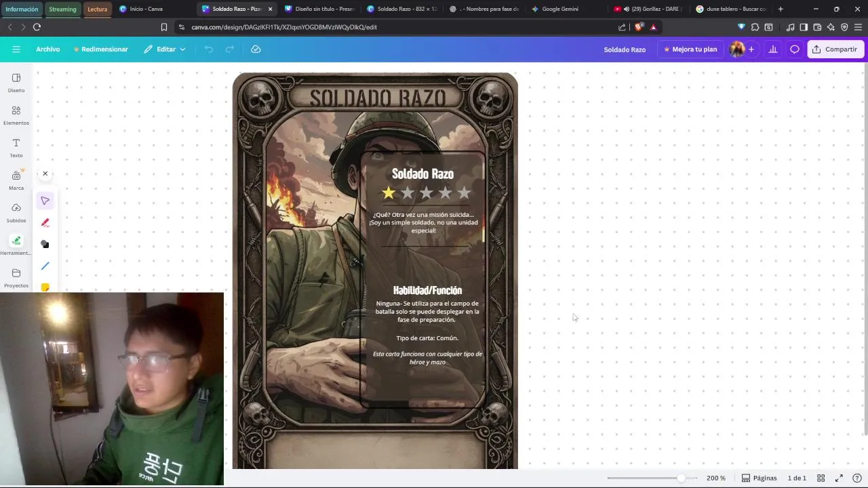Screen dimensions: 868x488
Task: Open the Herramientas tools panel
Action: (16, 245)
